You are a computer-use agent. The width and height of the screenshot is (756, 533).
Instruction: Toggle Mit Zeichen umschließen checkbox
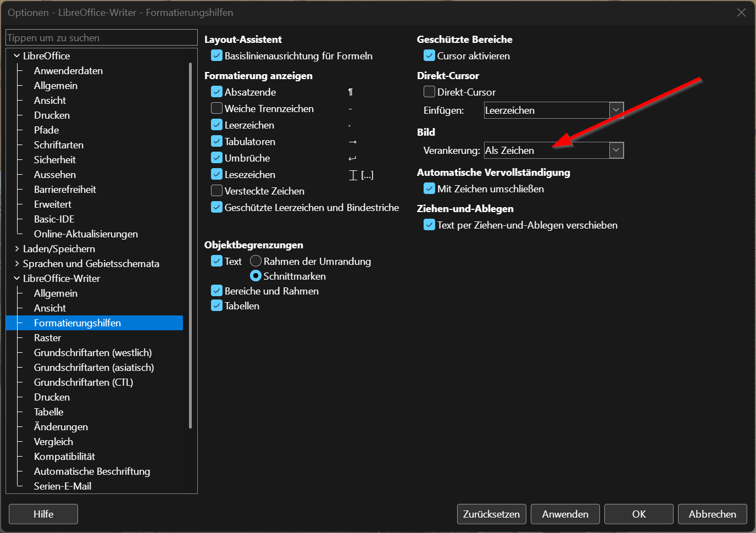[430, 189]
